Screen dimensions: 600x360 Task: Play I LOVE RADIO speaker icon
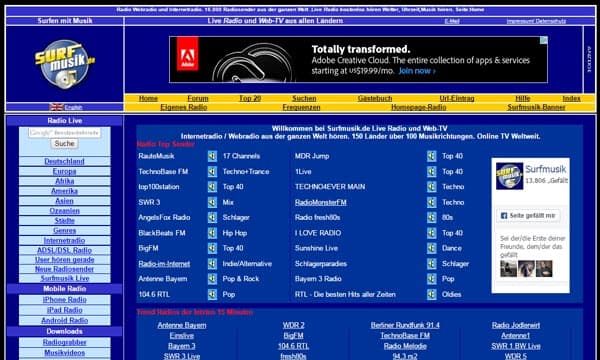coord(432,233)
